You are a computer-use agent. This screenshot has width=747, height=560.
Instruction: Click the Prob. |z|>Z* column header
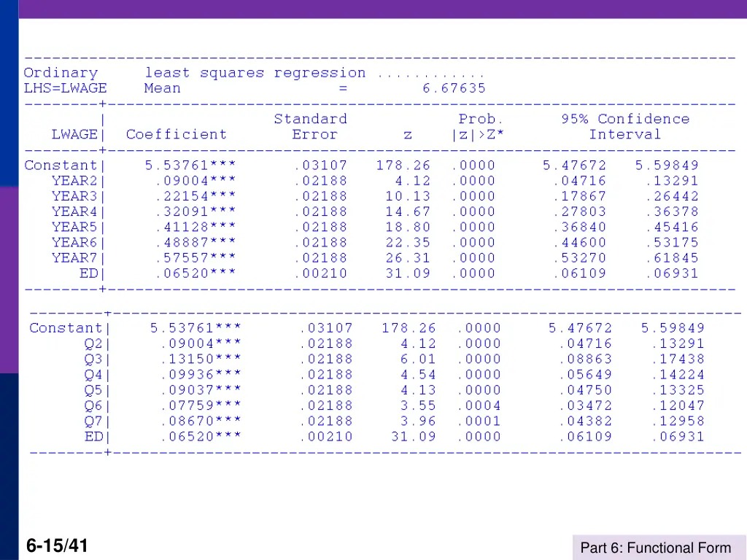478,127
